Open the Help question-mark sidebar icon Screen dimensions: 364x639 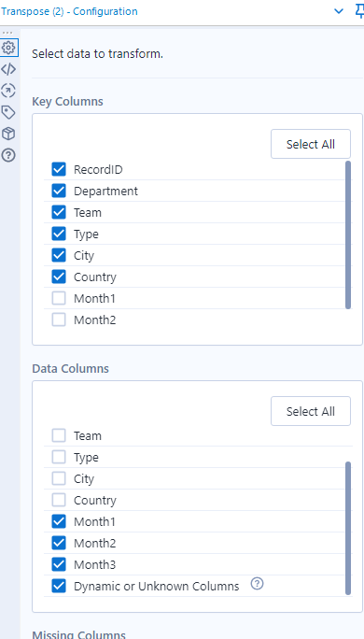coord(8,155)
